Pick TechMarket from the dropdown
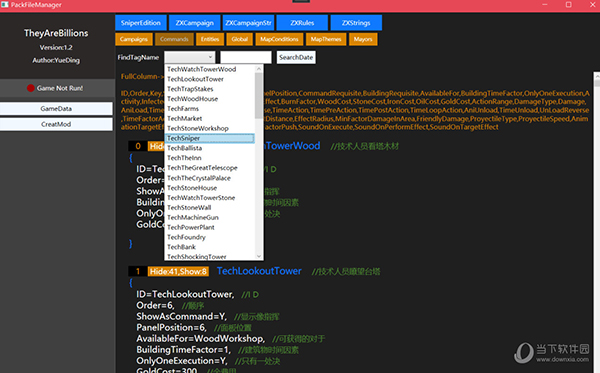Image resolution: width=600 pixels, height=373 pixels. pos(210,119)
